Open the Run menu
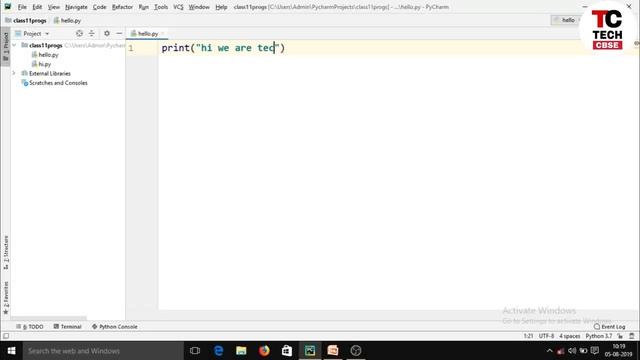 (143, 7)
